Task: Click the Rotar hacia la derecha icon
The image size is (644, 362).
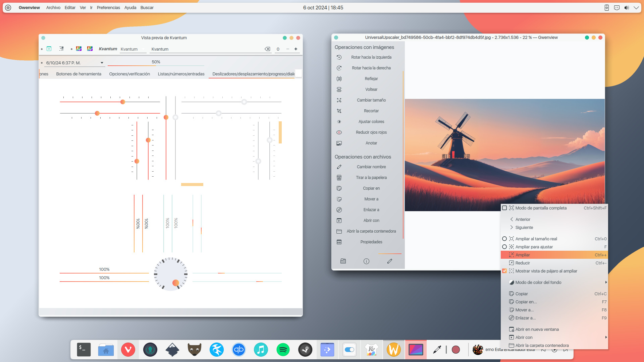Action: click(x=339, y=68)
